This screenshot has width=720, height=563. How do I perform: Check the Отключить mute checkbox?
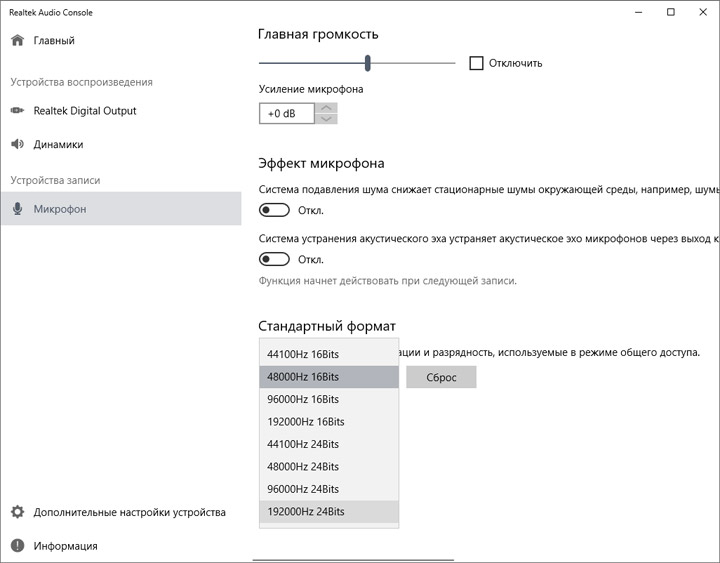(476, 63)
